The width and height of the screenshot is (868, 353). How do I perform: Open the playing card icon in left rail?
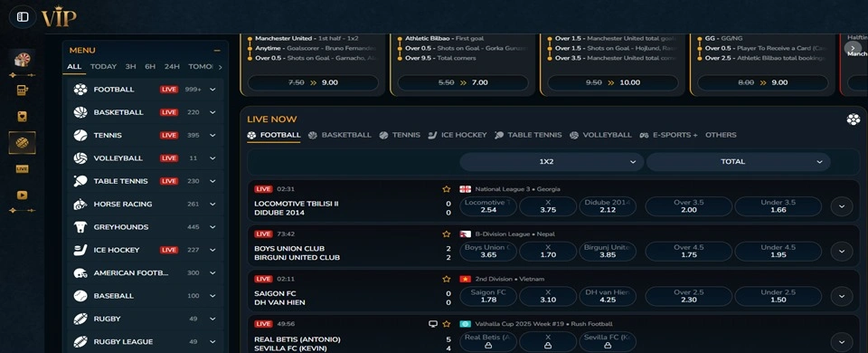coord(22,117)
